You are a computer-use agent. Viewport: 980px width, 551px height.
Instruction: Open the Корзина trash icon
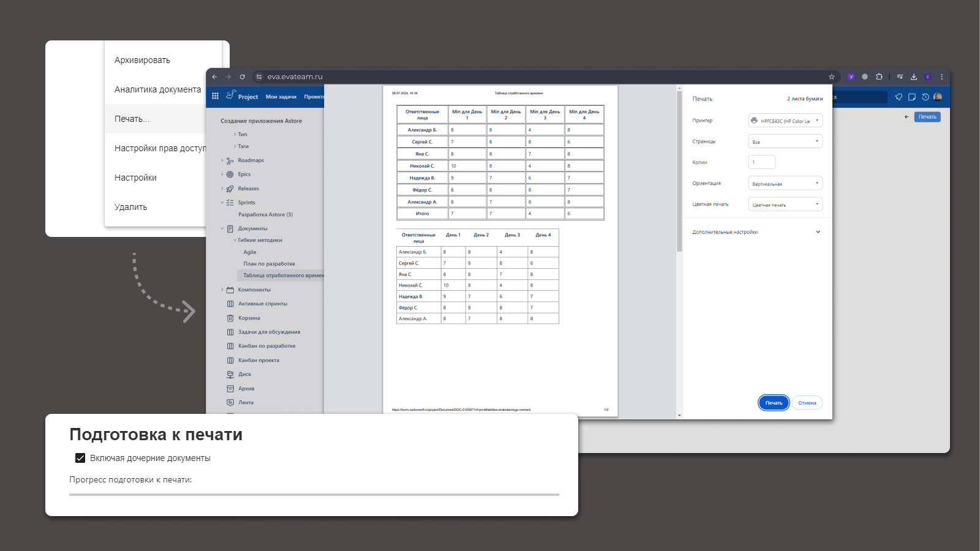[230, 318]
